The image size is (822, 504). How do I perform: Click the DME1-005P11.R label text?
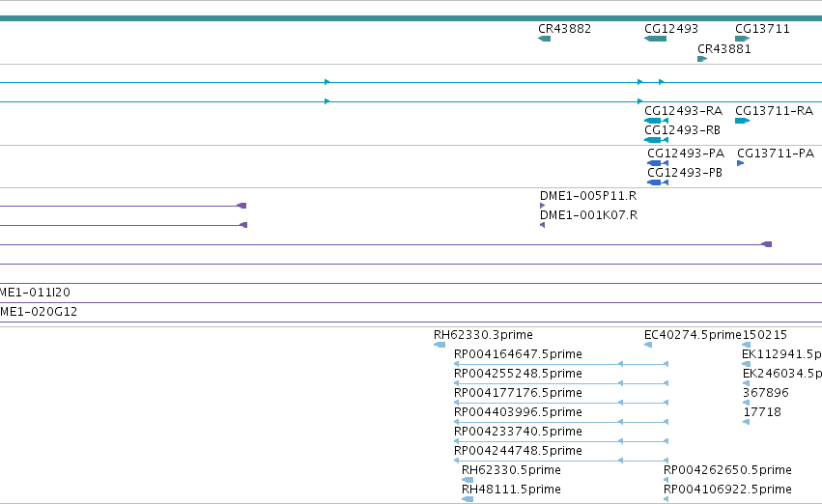click(x=588, y=196)
